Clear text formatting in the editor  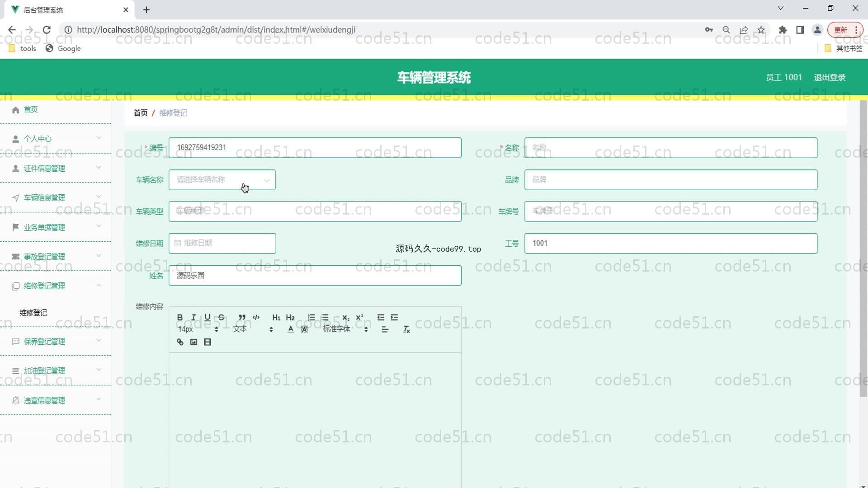coord(406,329)
